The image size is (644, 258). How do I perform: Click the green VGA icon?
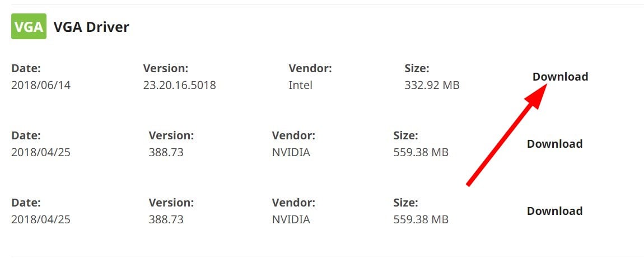[x=28, y=26]
